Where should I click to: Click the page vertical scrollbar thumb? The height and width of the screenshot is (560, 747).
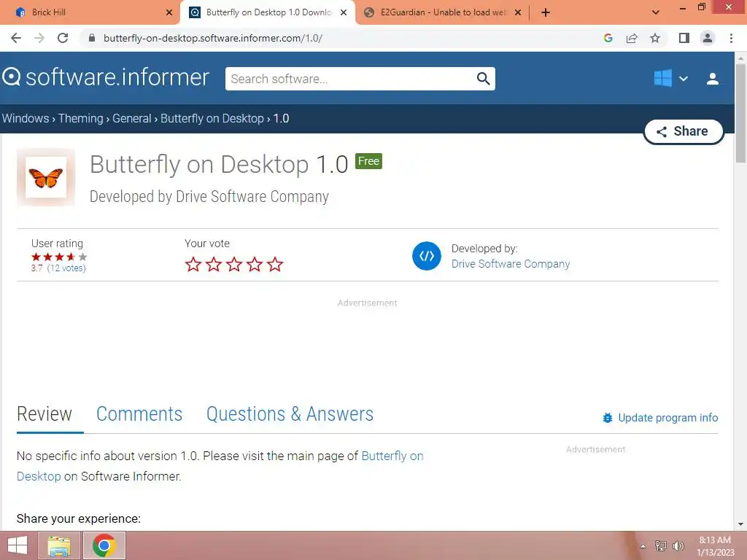coord(740,113)
